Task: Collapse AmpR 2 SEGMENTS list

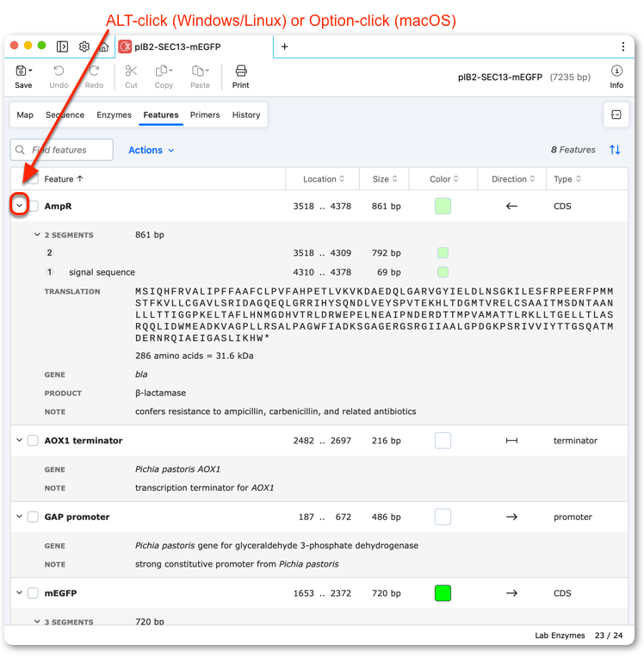Action: pos(37,234)
